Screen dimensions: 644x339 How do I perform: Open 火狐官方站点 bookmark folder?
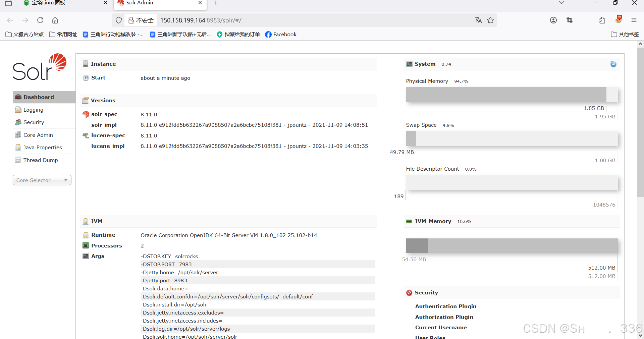pos(25,34)
